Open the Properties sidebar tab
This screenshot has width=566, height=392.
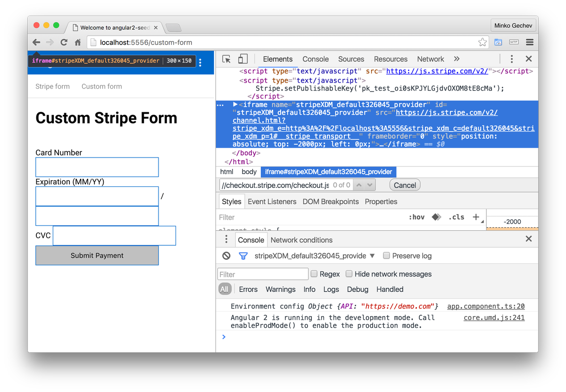point(381,201)
